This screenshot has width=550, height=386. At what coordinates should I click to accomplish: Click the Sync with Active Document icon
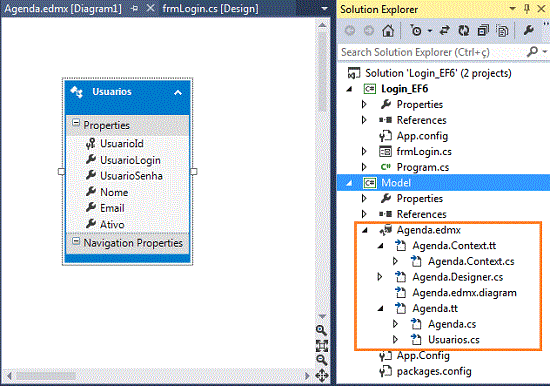point(445,31)
